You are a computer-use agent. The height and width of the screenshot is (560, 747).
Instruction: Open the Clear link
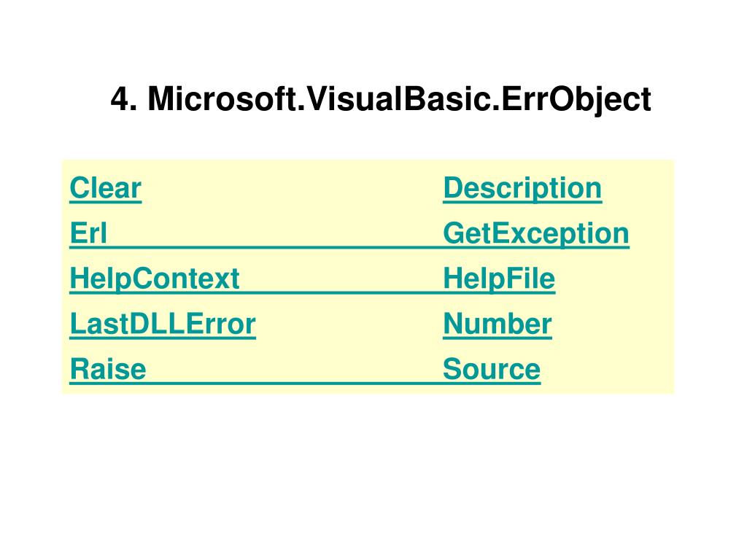tap(105, 188)
